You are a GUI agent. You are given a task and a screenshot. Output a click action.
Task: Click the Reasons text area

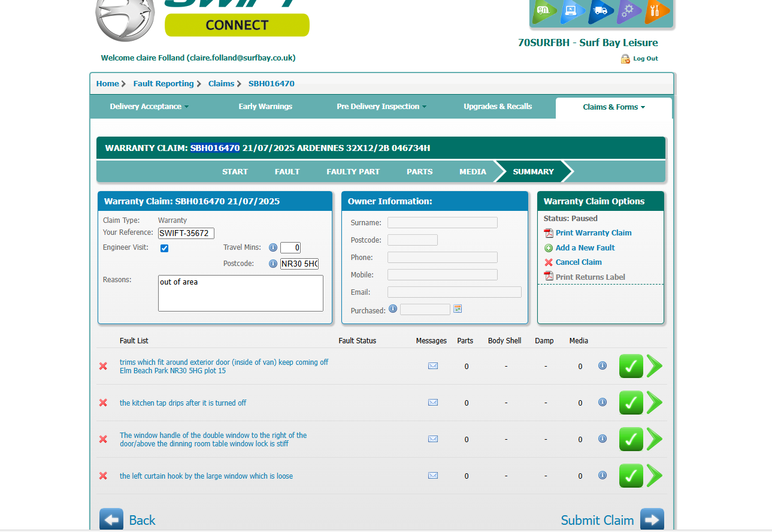tap(241, 293)
